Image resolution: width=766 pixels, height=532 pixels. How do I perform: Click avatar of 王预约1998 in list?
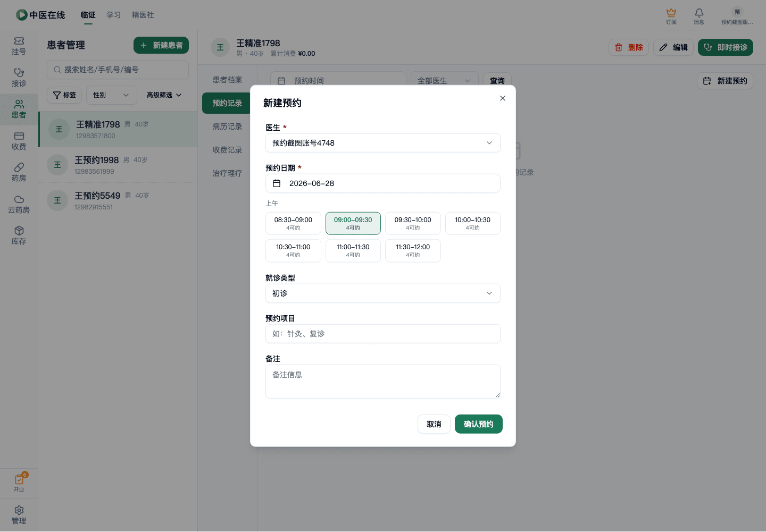click(57, 165)
